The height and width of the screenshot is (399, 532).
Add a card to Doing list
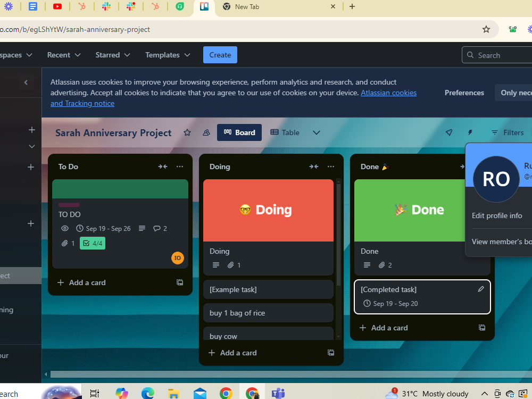coord(233,353)
